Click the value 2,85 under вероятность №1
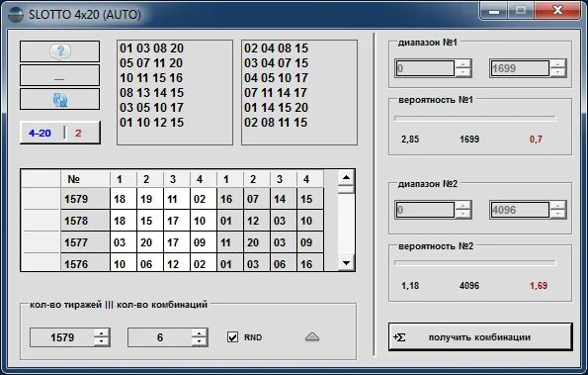588x375 pixels. [410, 140]
